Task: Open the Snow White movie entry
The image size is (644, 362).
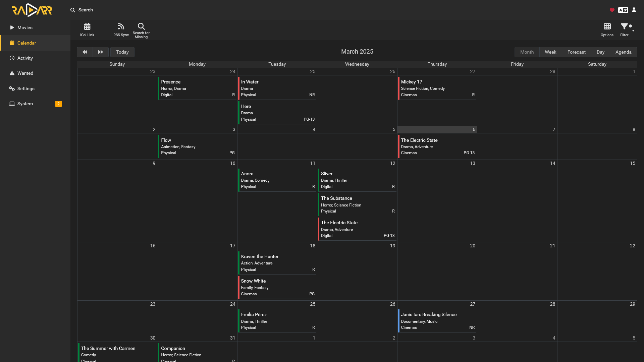Action: [x=277, y=287]
